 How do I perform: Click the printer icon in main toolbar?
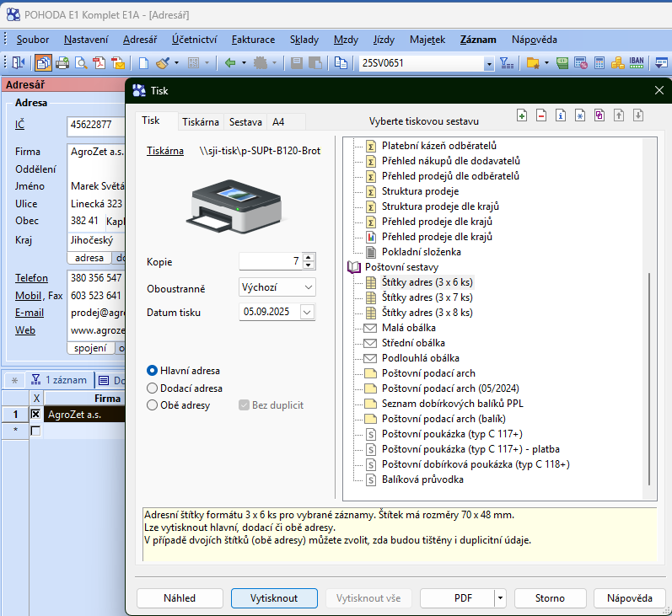click(62, 63)
